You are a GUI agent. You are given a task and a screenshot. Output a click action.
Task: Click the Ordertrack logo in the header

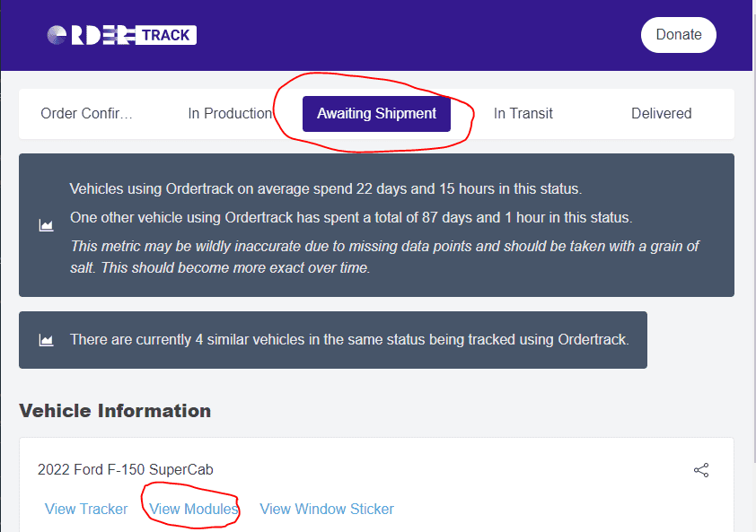click(x=121, y=35)
